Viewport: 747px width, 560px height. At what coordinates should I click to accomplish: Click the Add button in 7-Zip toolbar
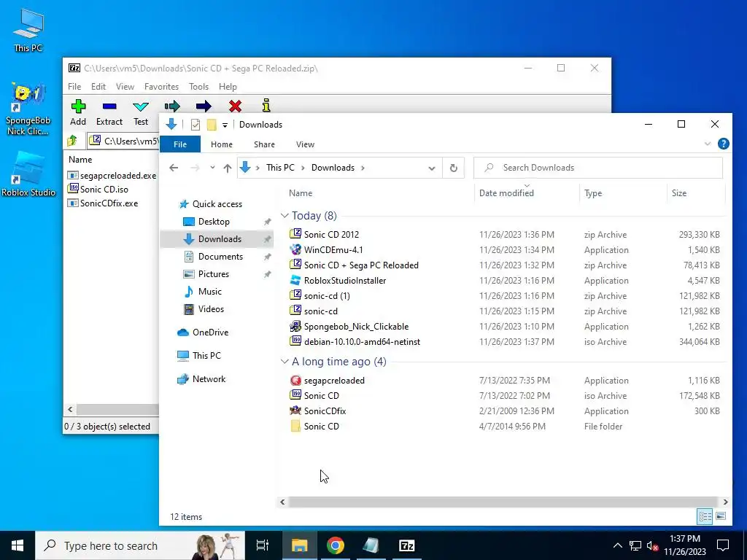[x=78, y=112]
